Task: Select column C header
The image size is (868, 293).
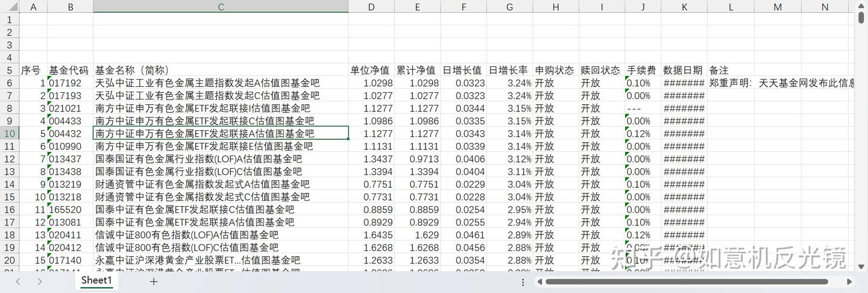Action: [x=221, y=7]
